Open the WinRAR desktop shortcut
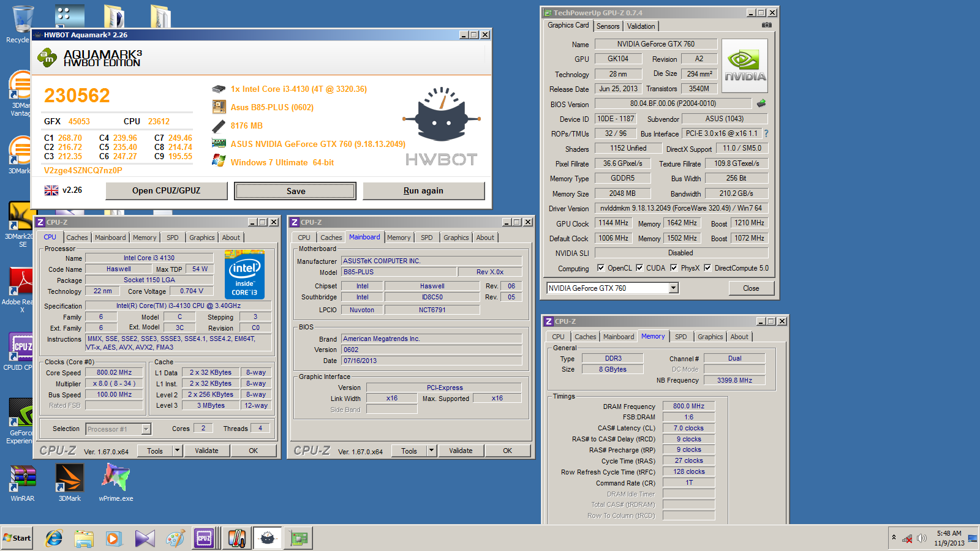Screen dimensions: 980x551 point(23,484)
